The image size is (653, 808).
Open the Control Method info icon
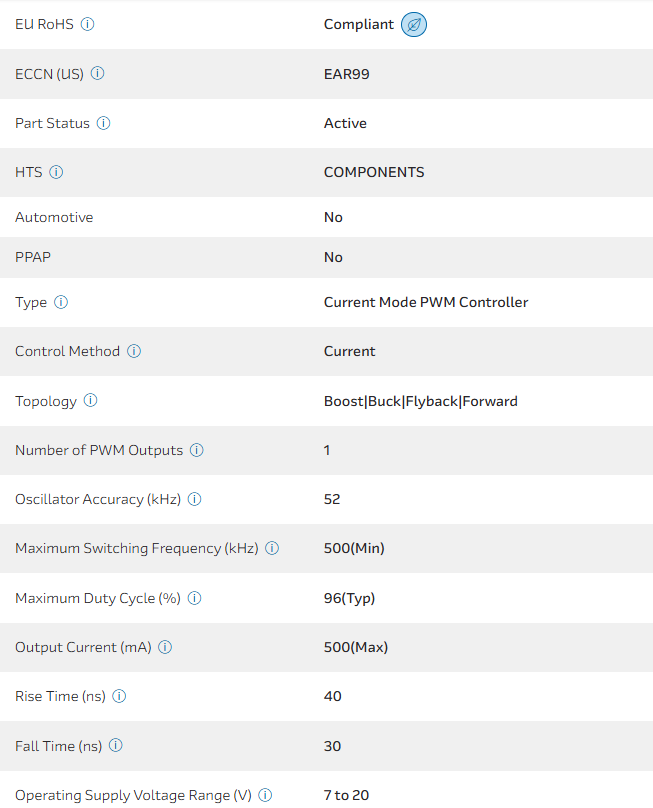[134, 351]
